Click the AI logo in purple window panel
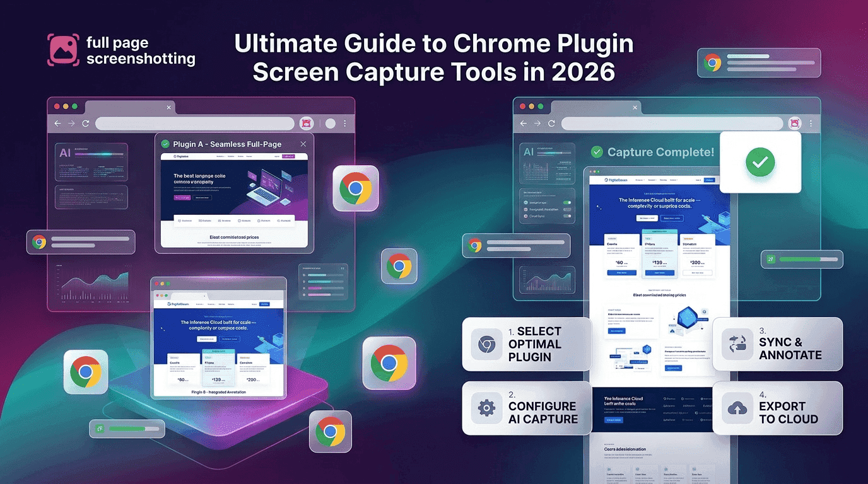The image size is (868, 484). click(x=65, y=153)
